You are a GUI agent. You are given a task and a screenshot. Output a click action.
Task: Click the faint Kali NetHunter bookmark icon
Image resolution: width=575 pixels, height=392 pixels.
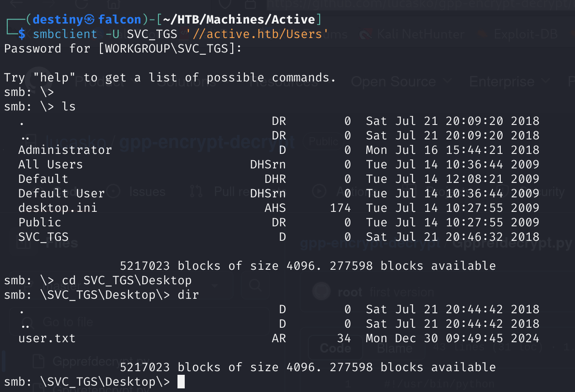point(366,34)
